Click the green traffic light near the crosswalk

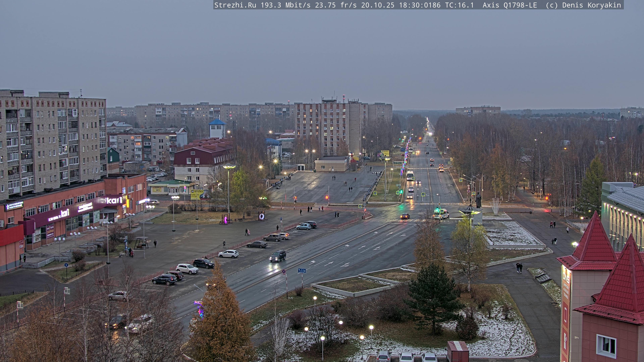pyautogui.click(x=401, y=192)
